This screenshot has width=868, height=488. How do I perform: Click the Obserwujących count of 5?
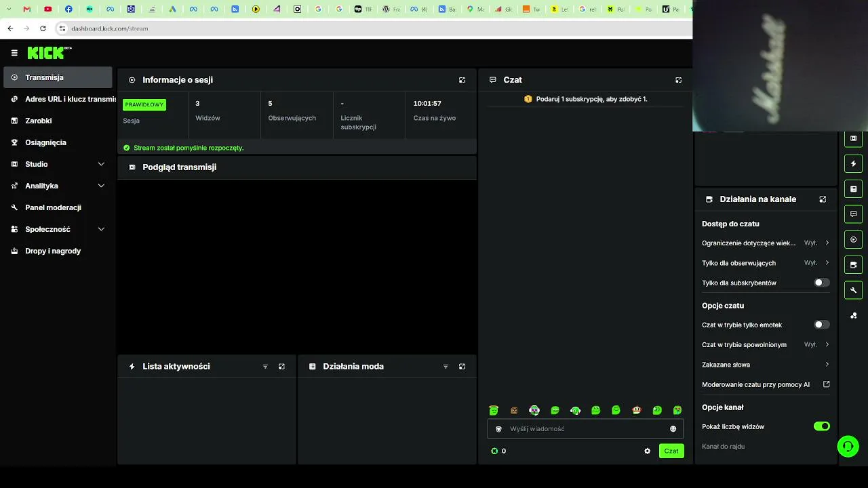click(270, 104)
